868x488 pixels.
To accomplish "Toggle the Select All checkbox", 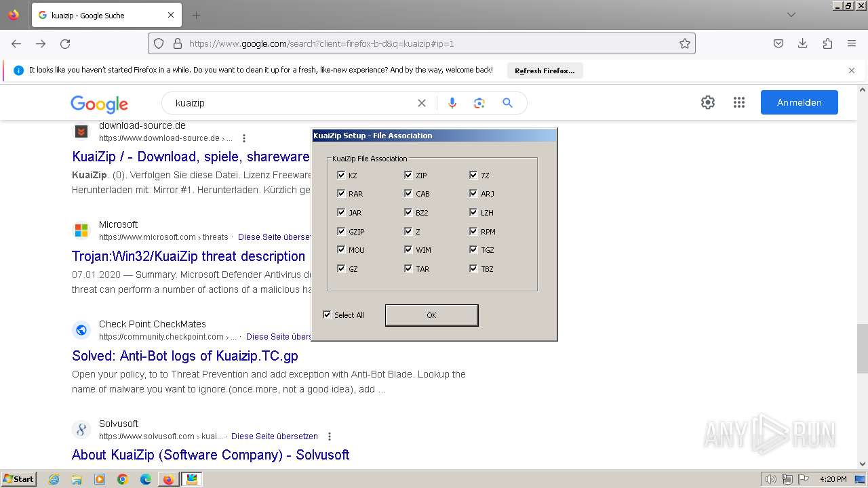I will (x=327, y=314).
